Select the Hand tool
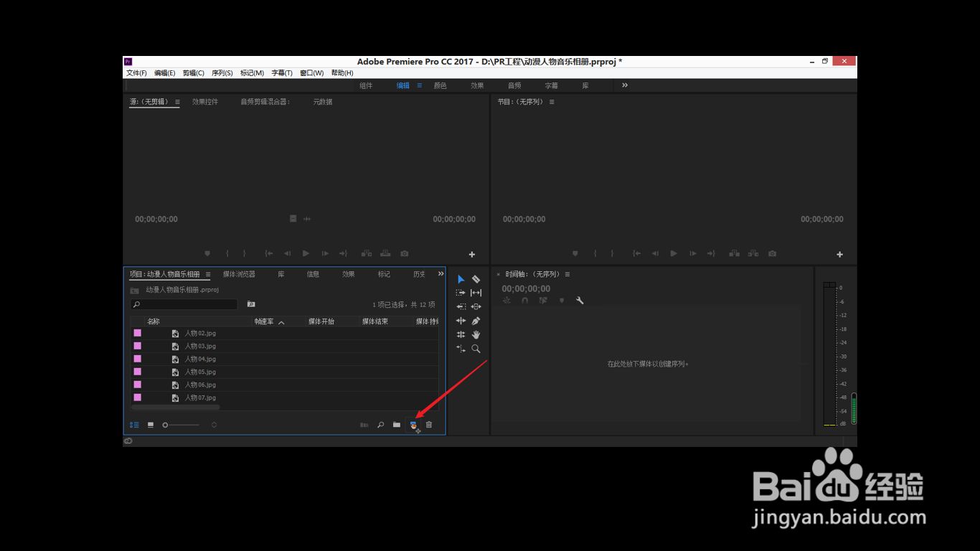Screen dimensions: 980x551 (476, 334)
